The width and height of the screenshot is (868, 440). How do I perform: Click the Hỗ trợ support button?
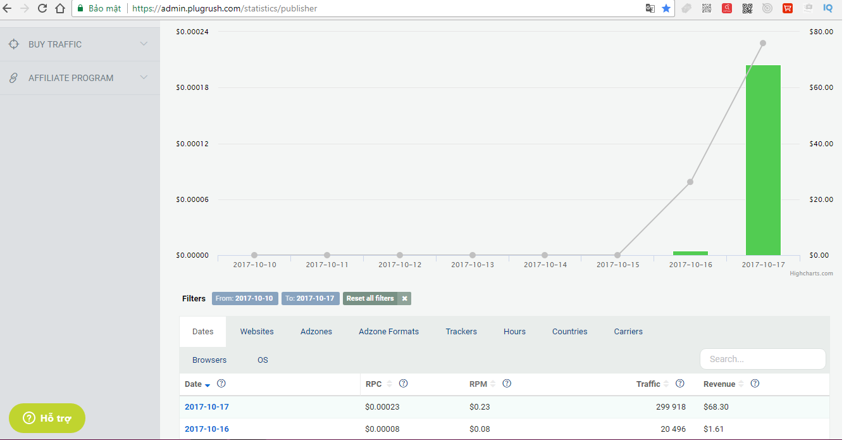tap(47, 418)
